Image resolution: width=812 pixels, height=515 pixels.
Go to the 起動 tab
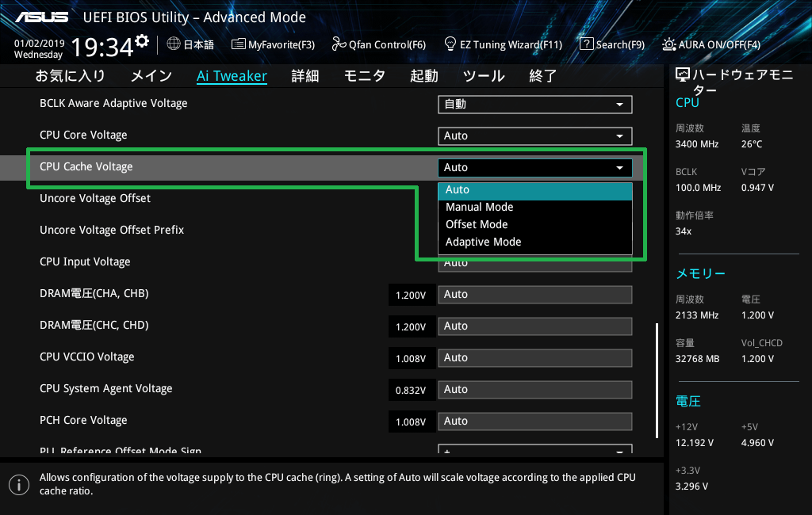click(424, 76)
